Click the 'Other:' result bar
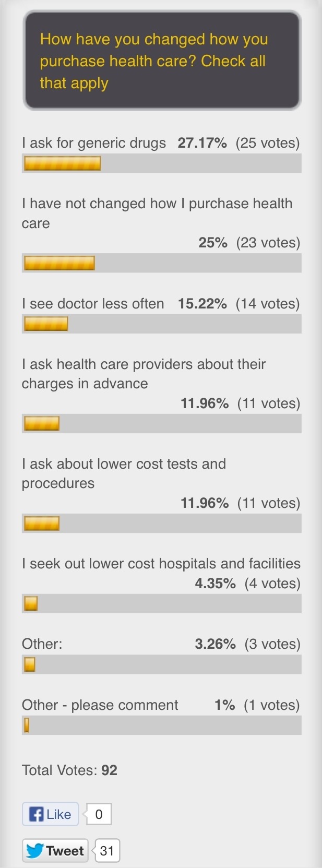The width and height of the screenshot is (322, 868). pos(162,664)
